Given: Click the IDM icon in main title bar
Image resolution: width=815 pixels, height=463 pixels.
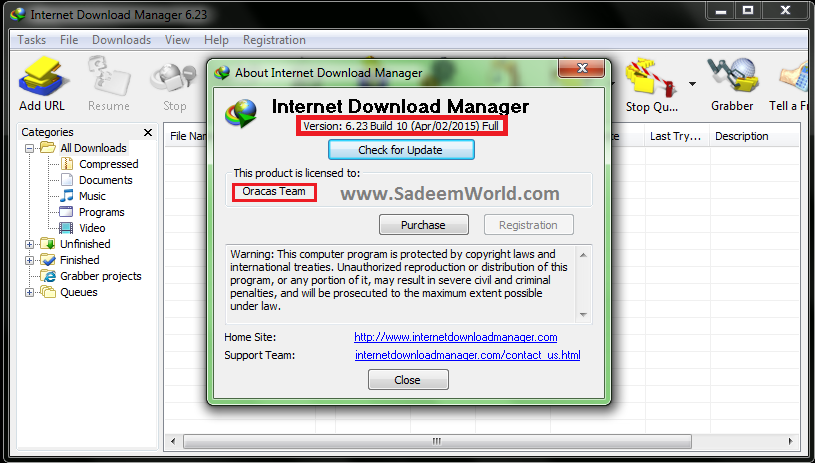Looking at the screenshot, I should click(x=17, y=15).
